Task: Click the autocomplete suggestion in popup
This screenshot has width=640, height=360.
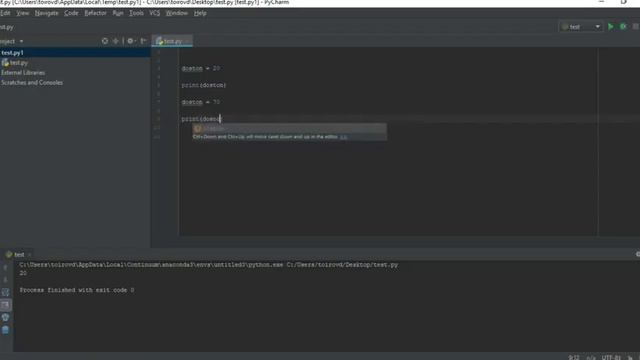Action: (289, 129)
